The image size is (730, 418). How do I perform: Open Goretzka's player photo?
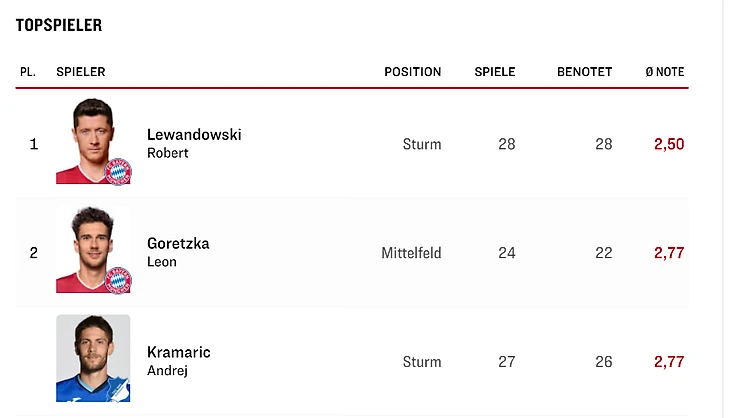click(x=91, y=248)
